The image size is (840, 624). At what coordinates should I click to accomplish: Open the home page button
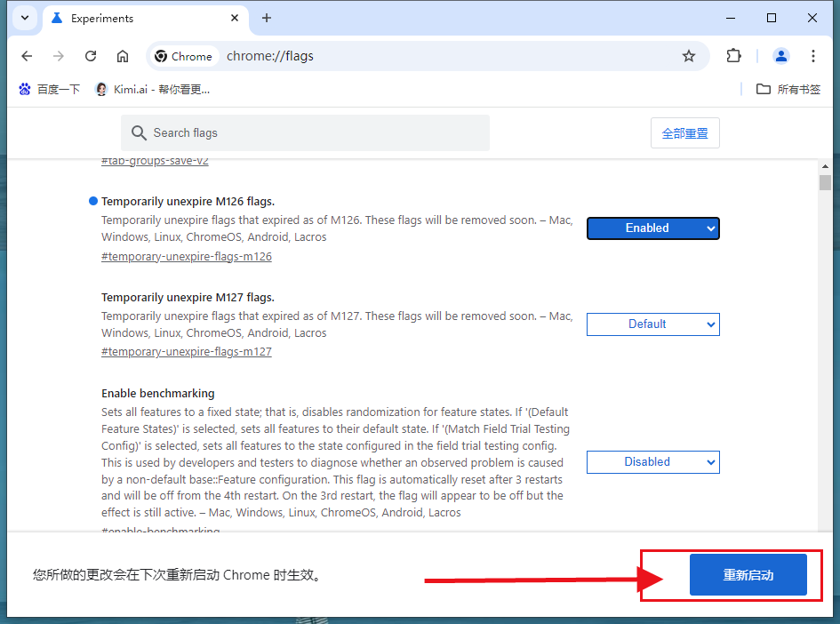pos(123,56)
